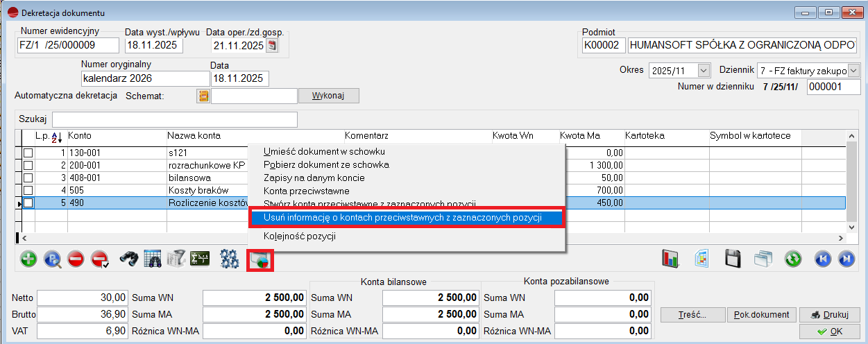Tick the checkbox for row 408-001

(x=28, y=178)
